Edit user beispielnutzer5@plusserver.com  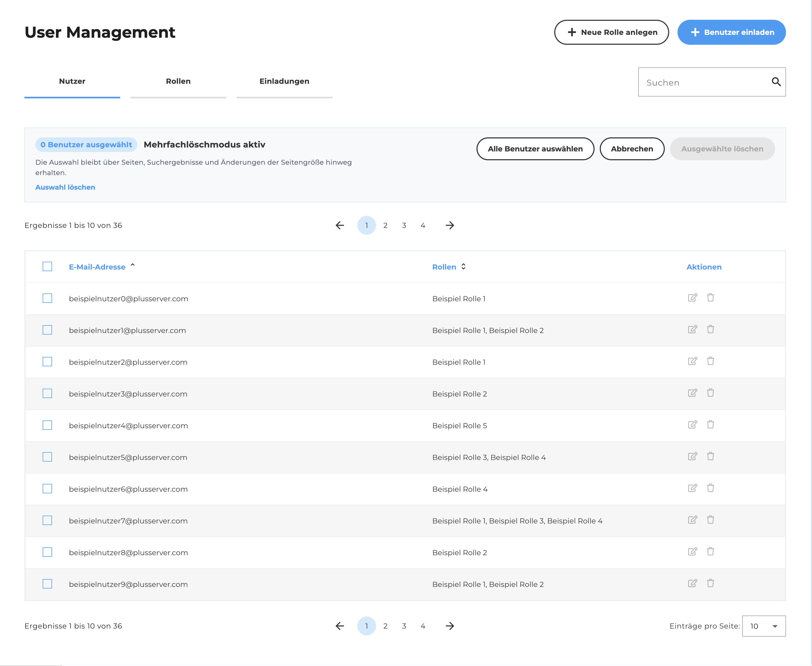(692, 457)
